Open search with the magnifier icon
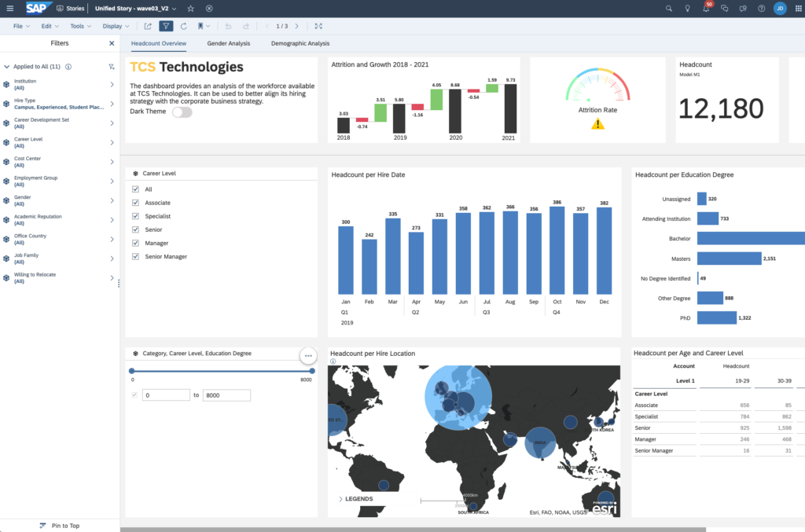This screenshot has width=805, height=532. pos(668,8)
